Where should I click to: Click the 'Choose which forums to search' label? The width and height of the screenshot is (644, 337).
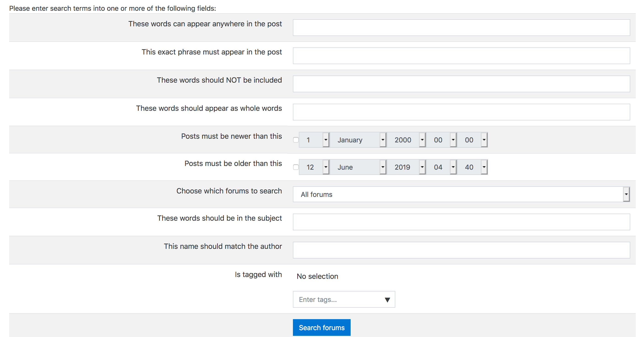click(229, 191)
